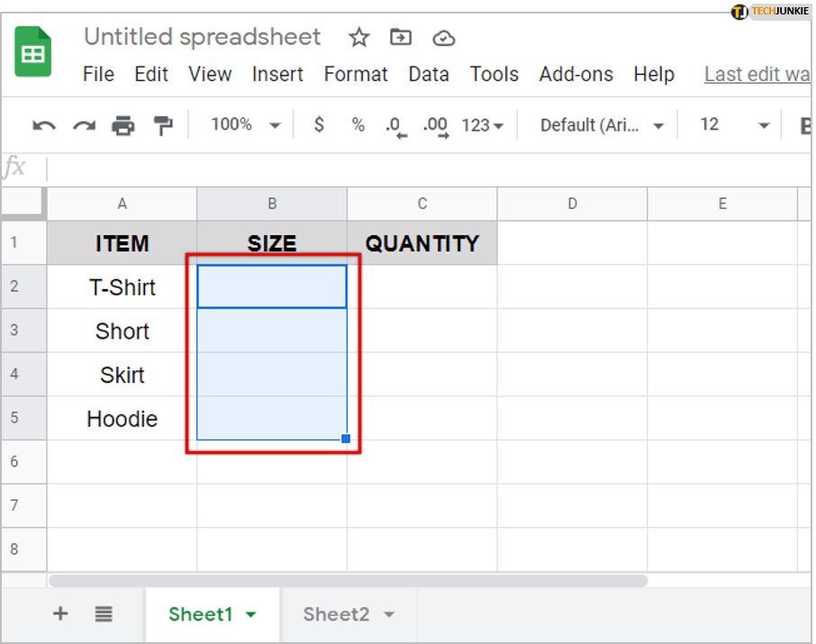Click the Add sheet plus button
This screenshot has height=644, width=816.
coord(60,614)
